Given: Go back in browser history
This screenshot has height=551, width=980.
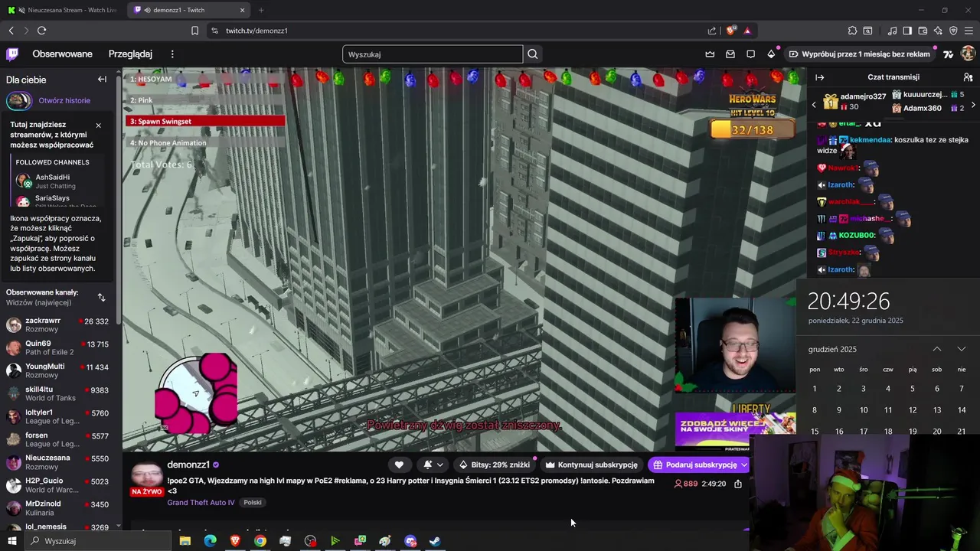Looking at the screenshot, I should point(11,31).
